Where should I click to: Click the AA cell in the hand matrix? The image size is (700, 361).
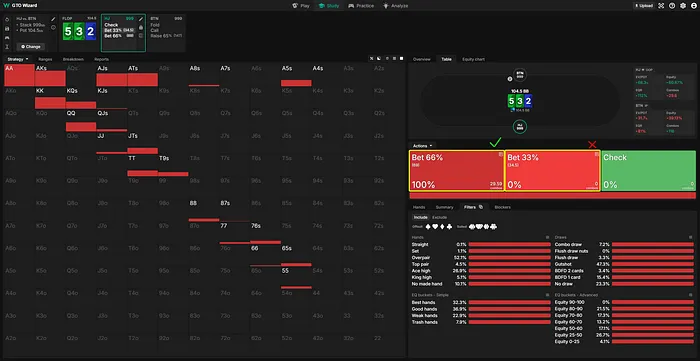click(x=19, y=75)
